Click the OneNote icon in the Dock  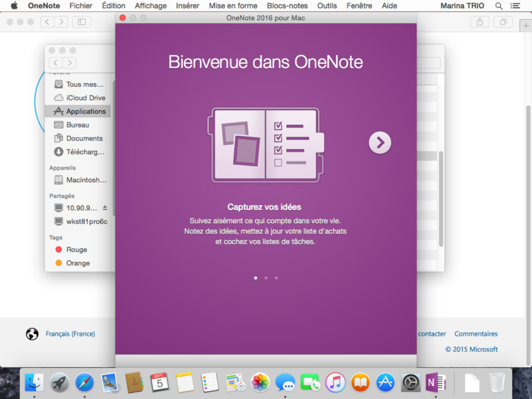(436, 382)
